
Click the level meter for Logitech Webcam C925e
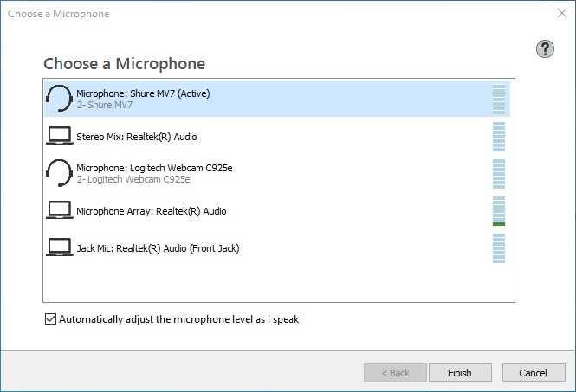coord(499,174)
